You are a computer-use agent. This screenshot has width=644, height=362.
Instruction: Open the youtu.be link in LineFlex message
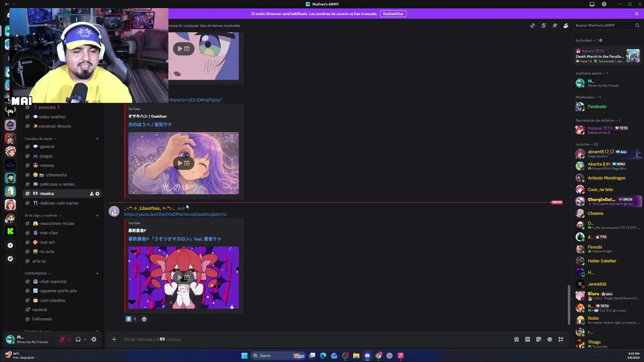(x=175, y=214)
